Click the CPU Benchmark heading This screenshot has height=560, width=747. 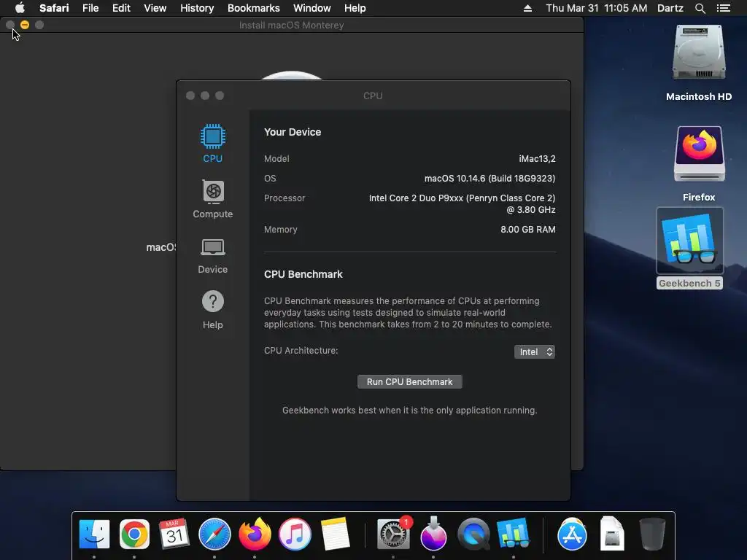[x=303, y=274]
